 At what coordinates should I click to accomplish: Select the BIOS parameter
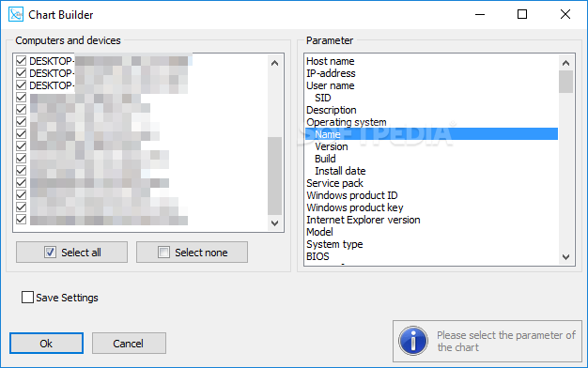point(431,256)
